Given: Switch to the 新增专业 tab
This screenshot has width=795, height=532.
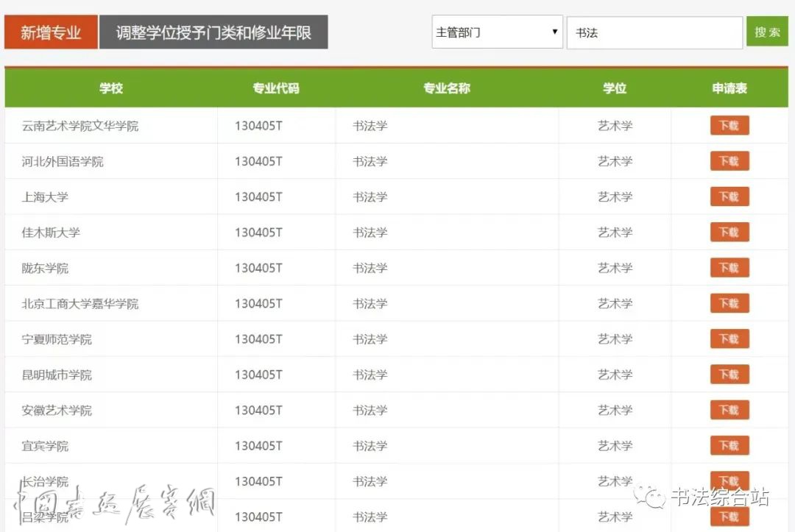Looking at the screenshot, I should coord(51,33).
